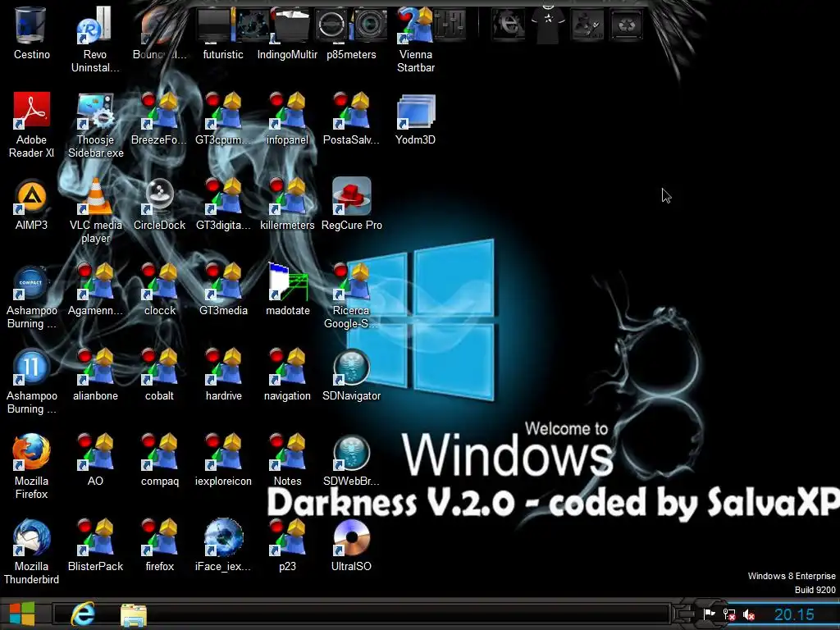
Task: Click the dock mixer sliders icon
Action: 450,24
